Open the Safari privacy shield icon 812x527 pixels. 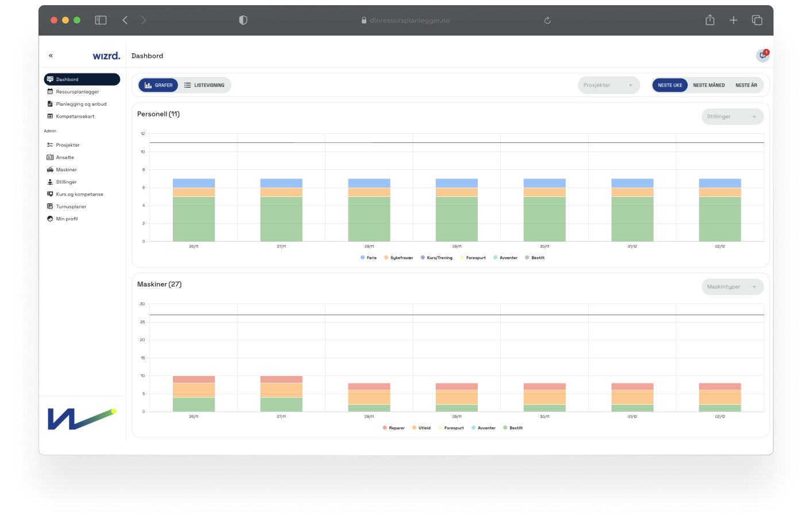243,20
